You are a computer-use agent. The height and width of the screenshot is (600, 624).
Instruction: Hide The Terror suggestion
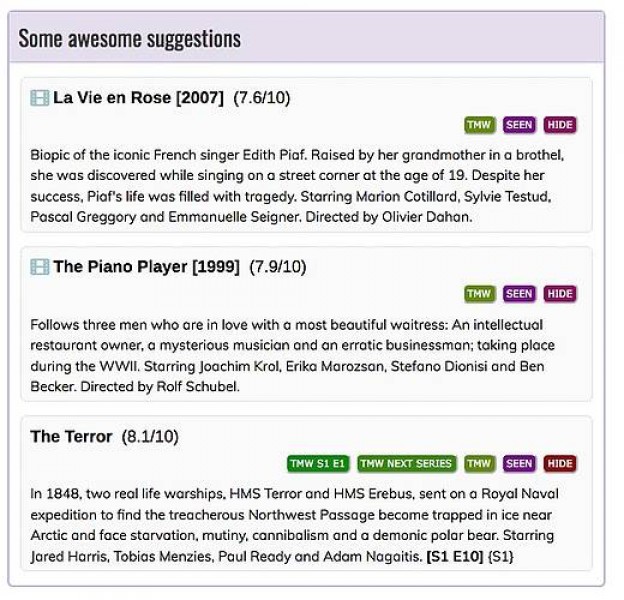[560, 464]
